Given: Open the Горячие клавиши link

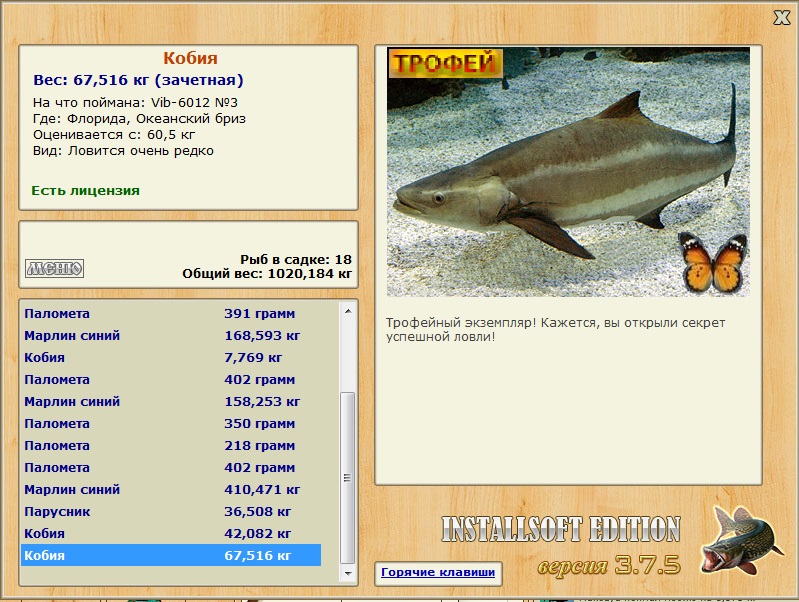Looking at the screenshot, I should pos(438,572).
